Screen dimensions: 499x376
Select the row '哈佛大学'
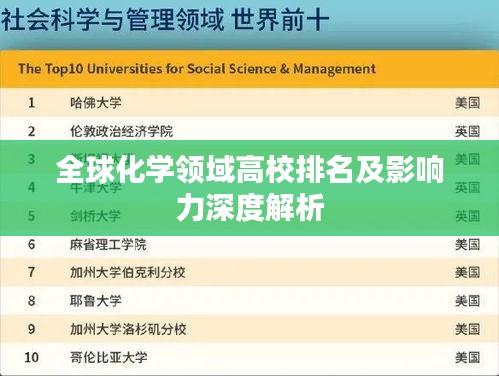(x=249, y=102)
